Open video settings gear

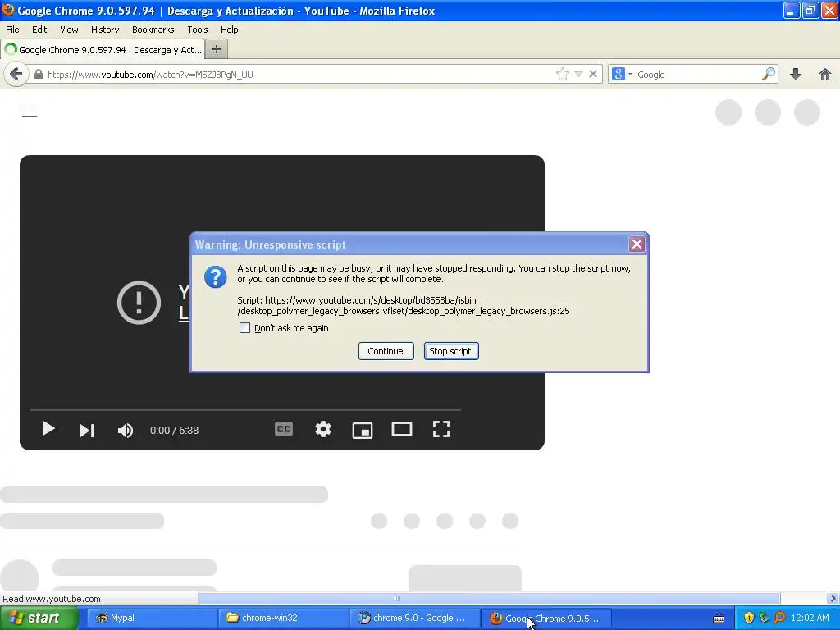point(323,429)
